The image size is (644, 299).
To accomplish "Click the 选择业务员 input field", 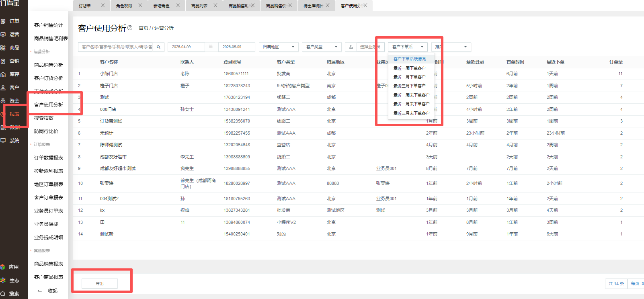I will point(370,47).
